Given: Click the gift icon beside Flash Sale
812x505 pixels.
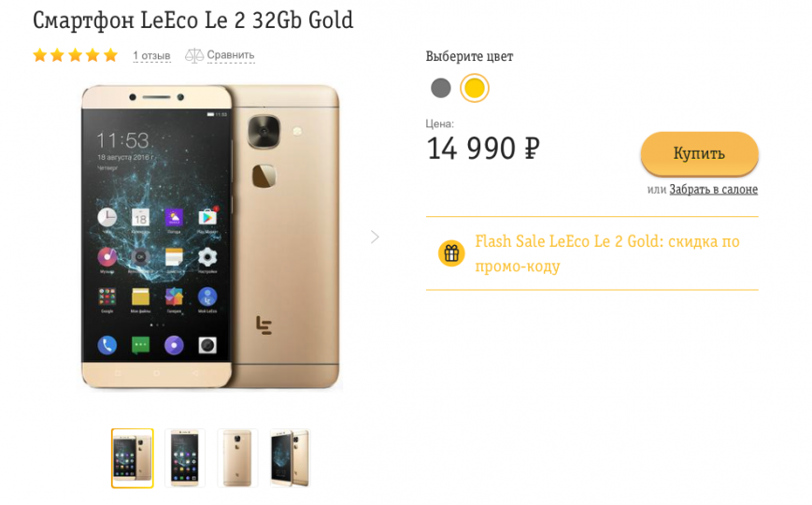Looking at the screenshot, I should [451, 253].
